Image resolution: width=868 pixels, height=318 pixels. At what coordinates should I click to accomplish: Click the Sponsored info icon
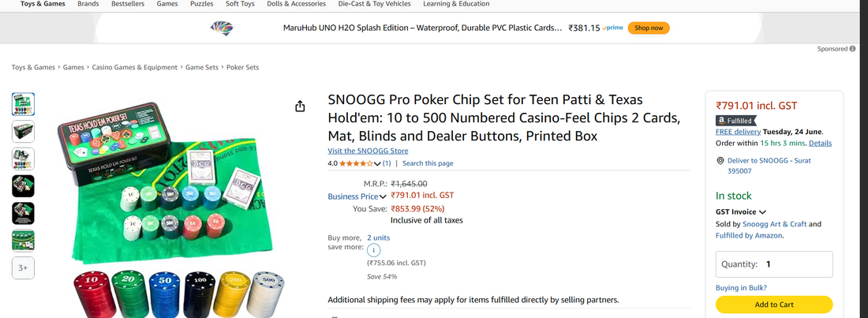[853, 49]
